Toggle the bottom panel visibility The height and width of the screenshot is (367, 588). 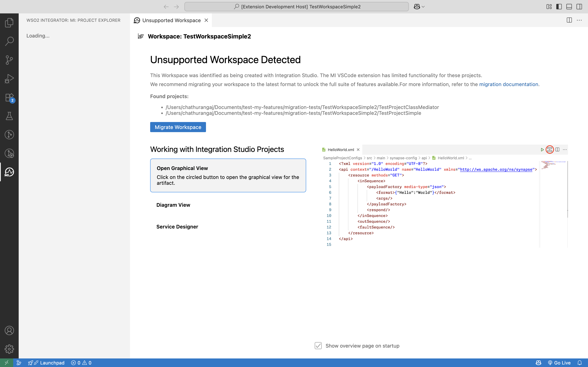pyautogui.click(x=569, y=7)
